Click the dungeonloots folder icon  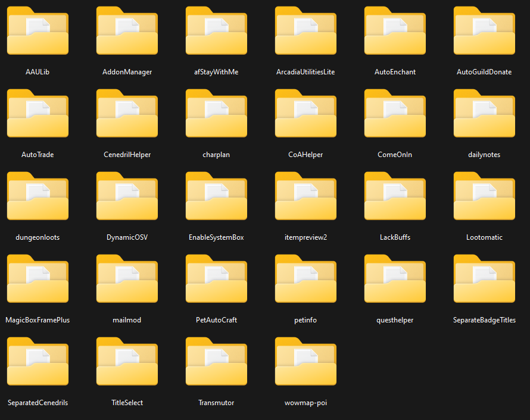click(38, 197)
